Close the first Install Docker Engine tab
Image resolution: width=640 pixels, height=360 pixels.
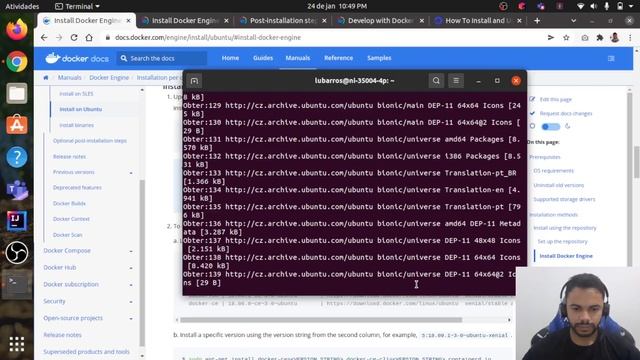(x=129, y=20)
